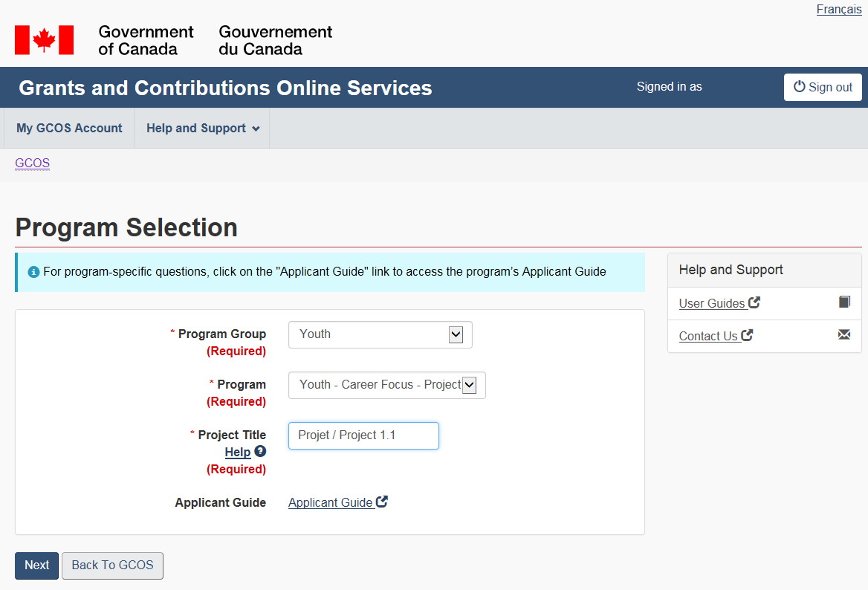The width and height of the screenshot is (868, 590).
Task: Click external-link icon after Contact Us link
Action: point(748,335)
